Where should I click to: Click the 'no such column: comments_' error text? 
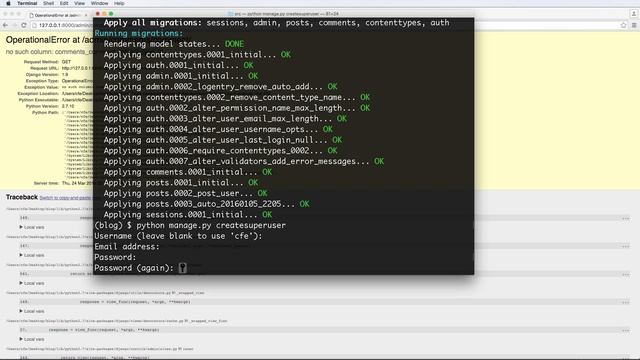point(49,52)
